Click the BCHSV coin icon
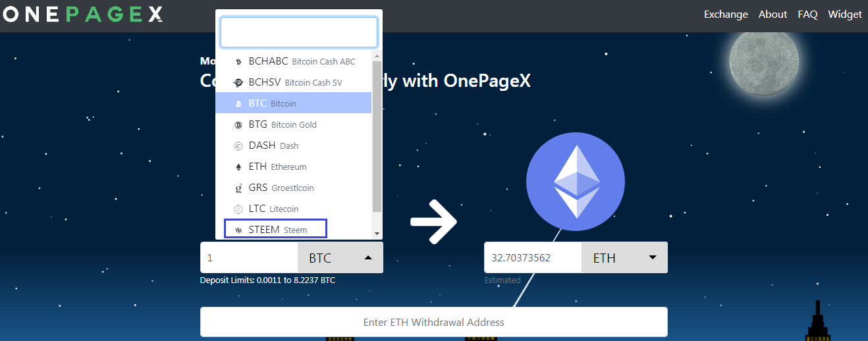The width and height of the screenshot is (868, 341). coord(238,82)
